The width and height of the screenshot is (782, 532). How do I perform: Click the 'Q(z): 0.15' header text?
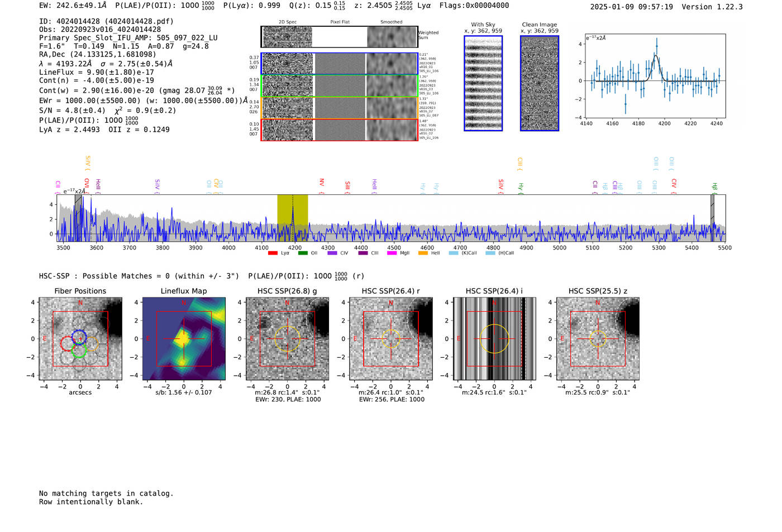(x=311, y=6)
